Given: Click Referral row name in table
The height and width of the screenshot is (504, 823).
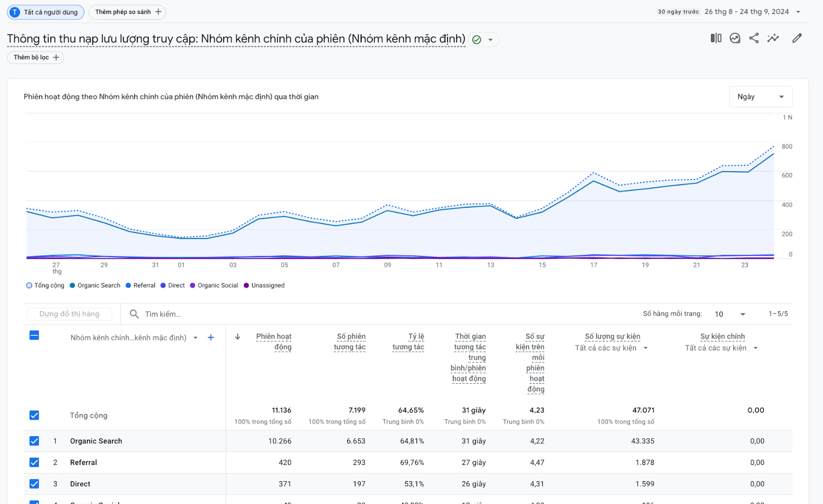Looking at the screenshot, I should tap(83, 462).
